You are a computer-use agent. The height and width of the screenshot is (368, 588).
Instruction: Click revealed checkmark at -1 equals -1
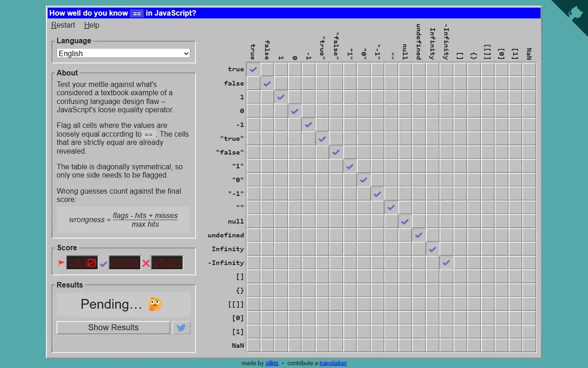(309, 125)
